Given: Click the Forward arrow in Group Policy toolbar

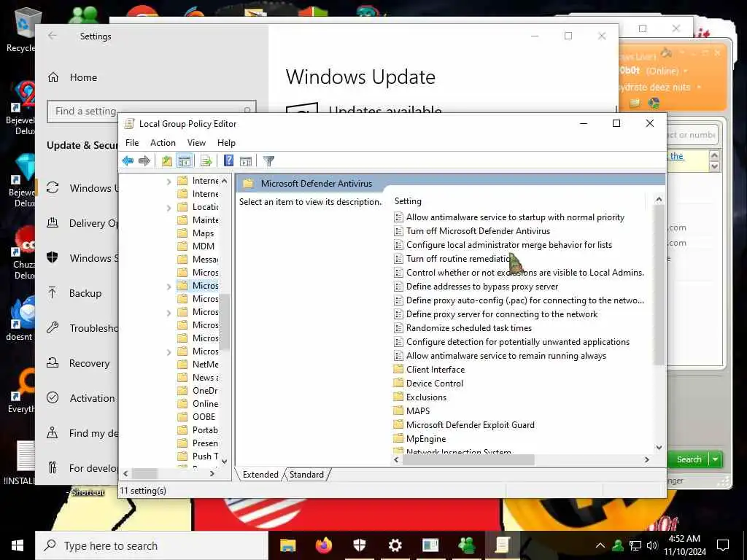Looking at the screenshot, I should point(144,161).
